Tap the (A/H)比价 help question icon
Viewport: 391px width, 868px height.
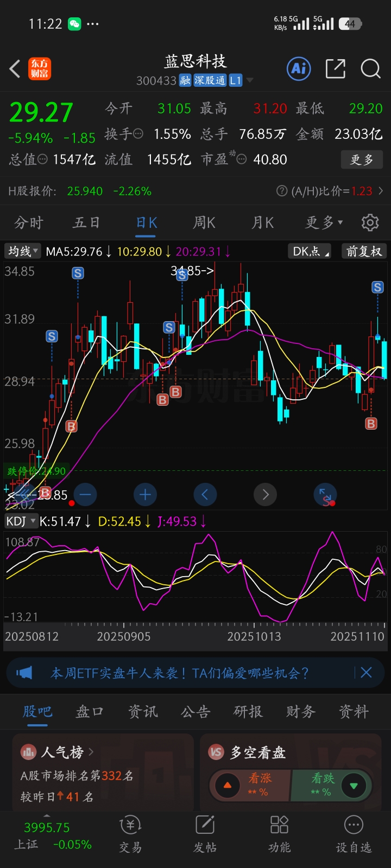click(x=281, y=191)
